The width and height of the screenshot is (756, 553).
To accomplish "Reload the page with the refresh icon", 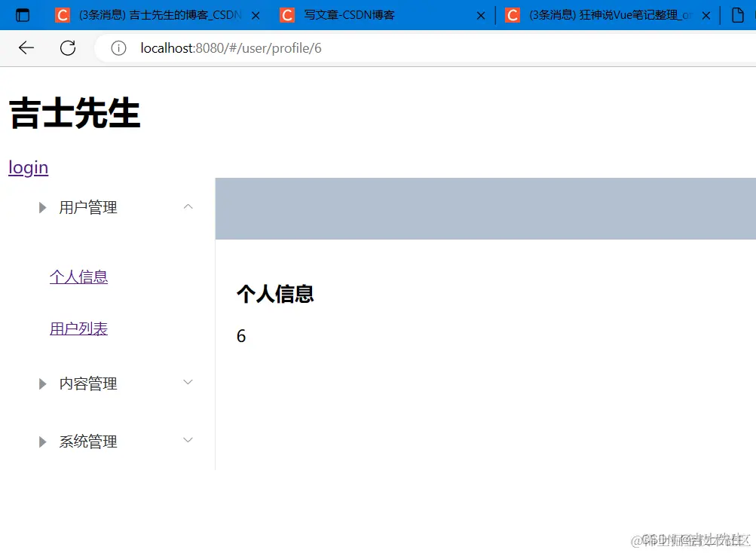I will pyautogui.click(x=67, y=47).
